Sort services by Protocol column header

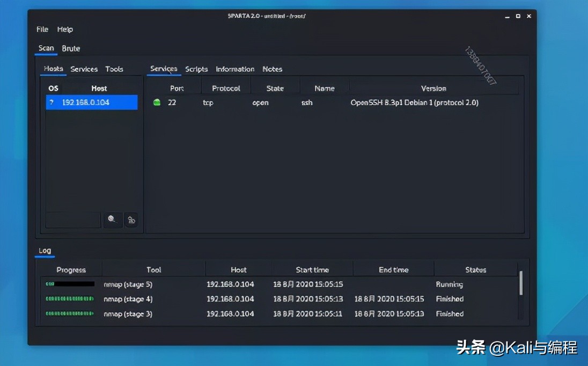226,89
